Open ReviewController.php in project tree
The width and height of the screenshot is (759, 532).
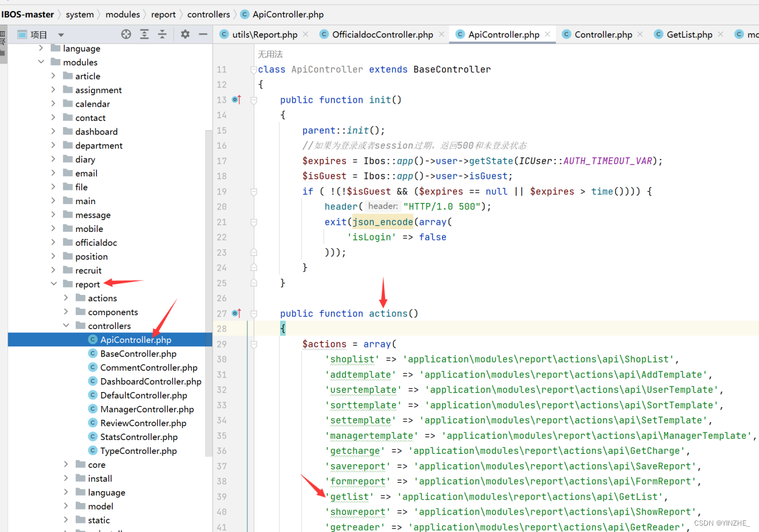point(143,423)
